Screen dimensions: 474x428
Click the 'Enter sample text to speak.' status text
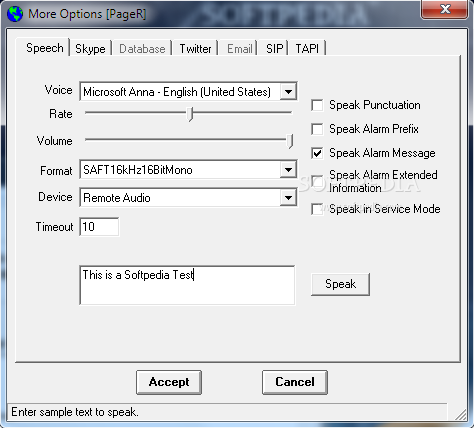click(x=75, y=412)
